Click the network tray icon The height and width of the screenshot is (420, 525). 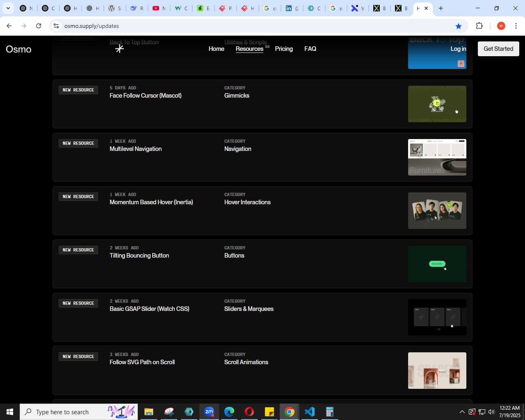click(x=482, y=412)
